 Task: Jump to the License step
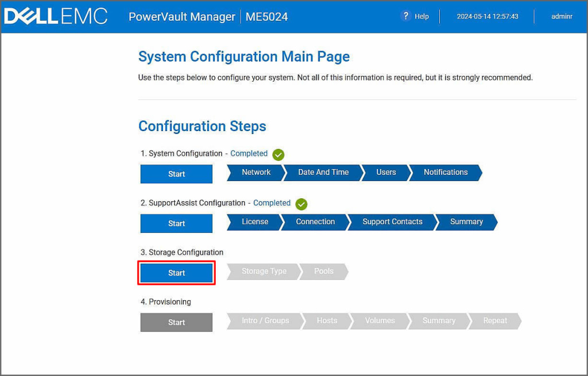pos(255,222)
